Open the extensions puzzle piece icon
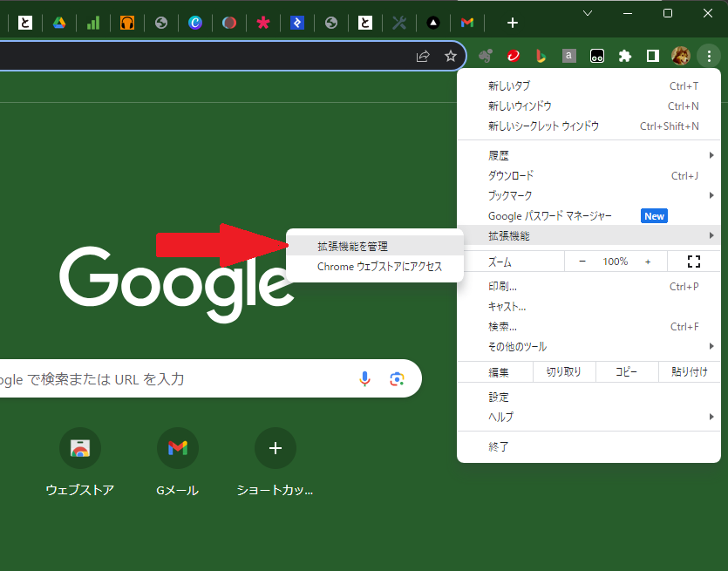The width and height of the screenshot is (728, 571). tap(624, 55)
